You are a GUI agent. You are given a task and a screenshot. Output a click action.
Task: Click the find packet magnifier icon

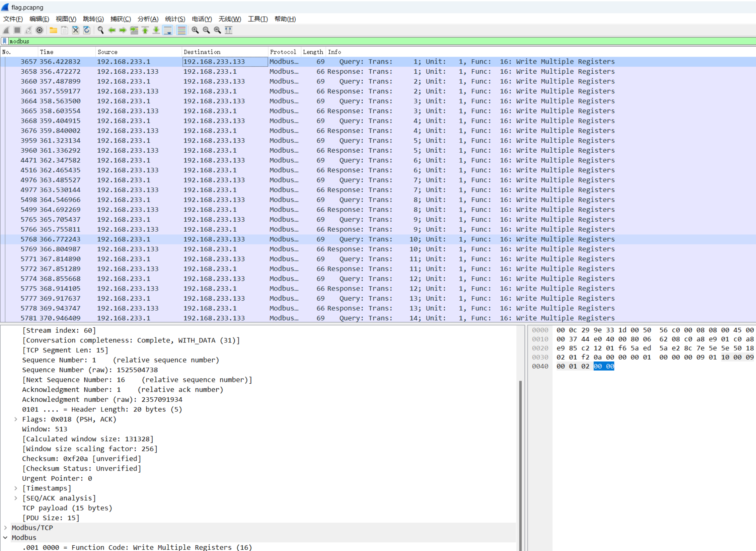tap(100, 30)
